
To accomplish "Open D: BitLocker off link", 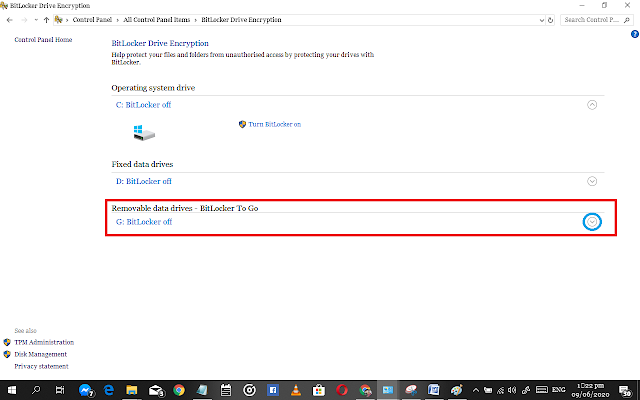I will pos(144,181).
